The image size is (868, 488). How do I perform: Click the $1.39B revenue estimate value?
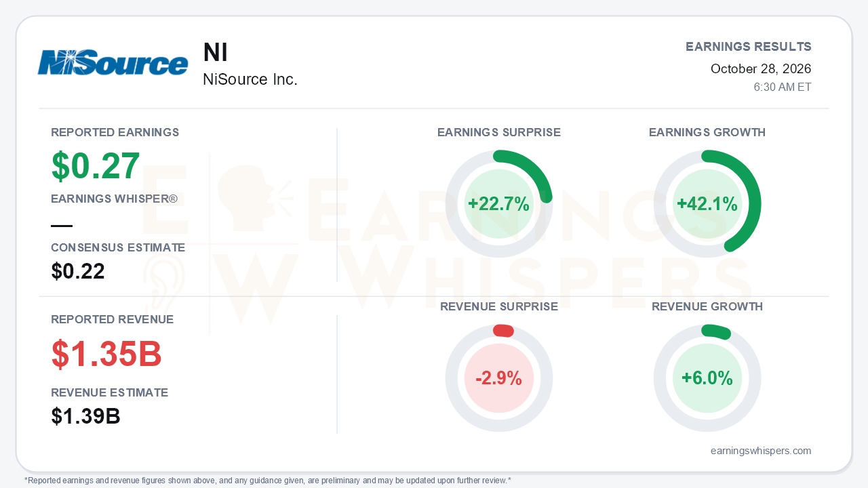[x=85, y=416]
